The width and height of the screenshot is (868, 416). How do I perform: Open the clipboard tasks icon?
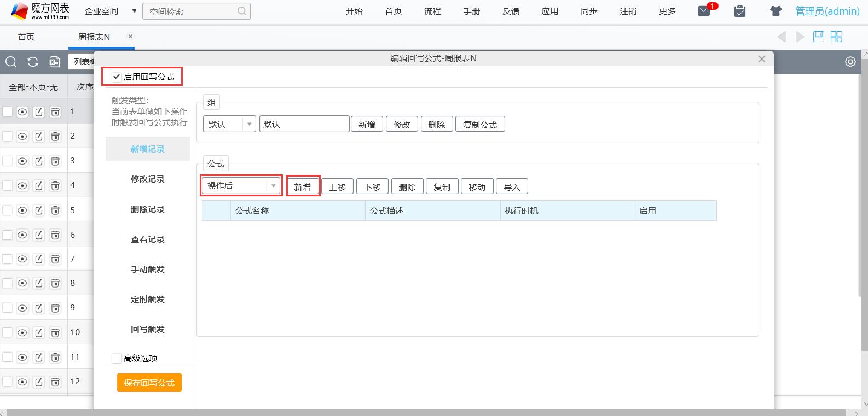[740, 11]
